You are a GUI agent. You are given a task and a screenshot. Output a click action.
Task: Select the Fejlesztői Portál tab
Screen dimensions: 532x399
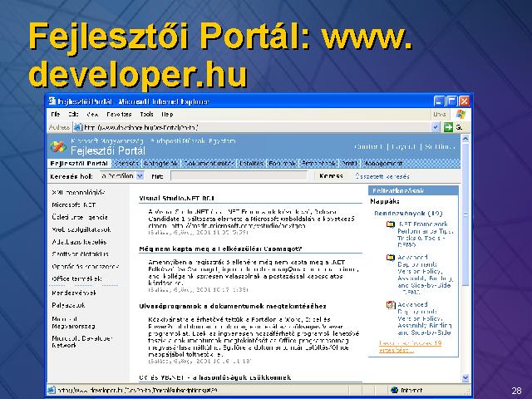tap(79, 164)
